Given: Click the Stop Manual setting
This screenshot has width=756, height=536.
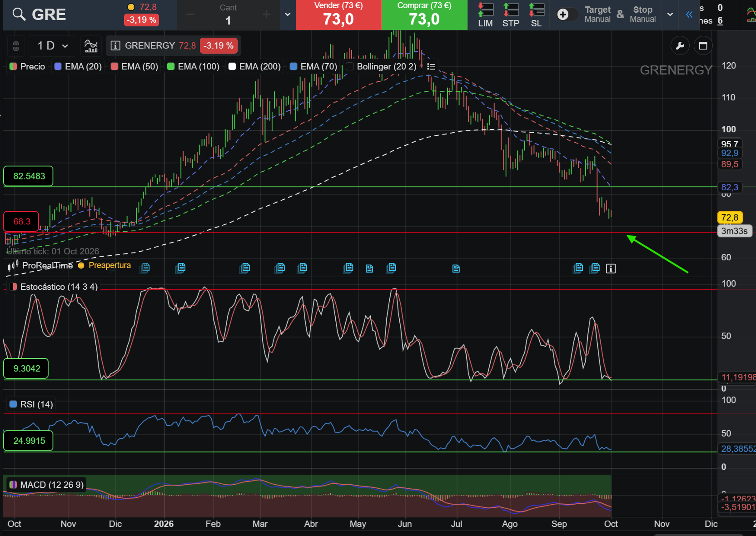Looking at the screenshot, I should [642, 15].
